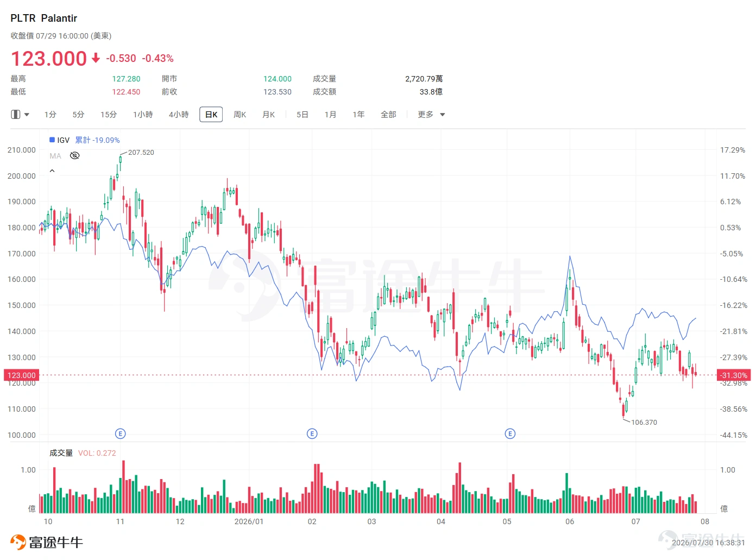
Task: Click the PLTR Palantir ticker title
Action: tap(44, 18)
